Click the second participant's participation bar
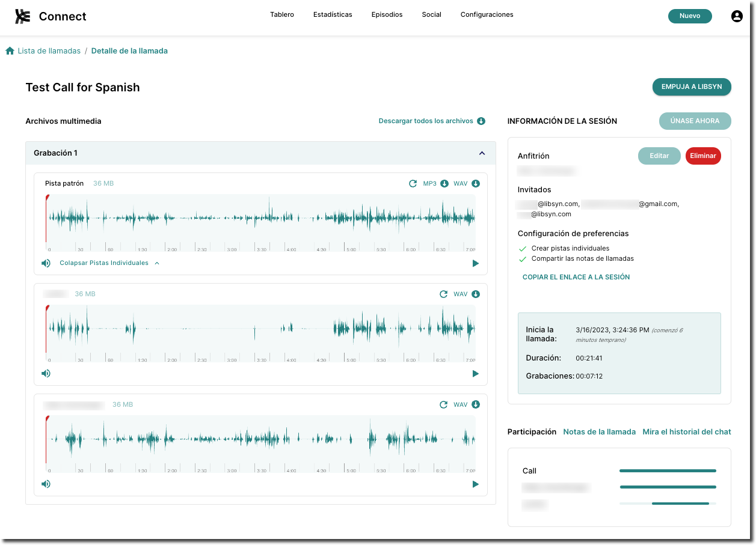Image resolution: width=756 pixels, height=545 pixels. [668, 487]
